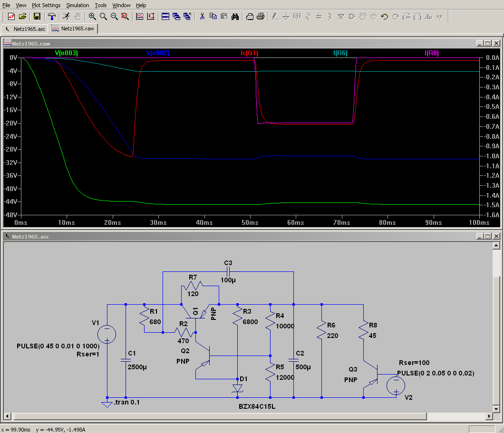The width and height of the screenshot is (504, 433).
Task: Click the Zoom Out magnifier icon
Action: click(114, 16)
